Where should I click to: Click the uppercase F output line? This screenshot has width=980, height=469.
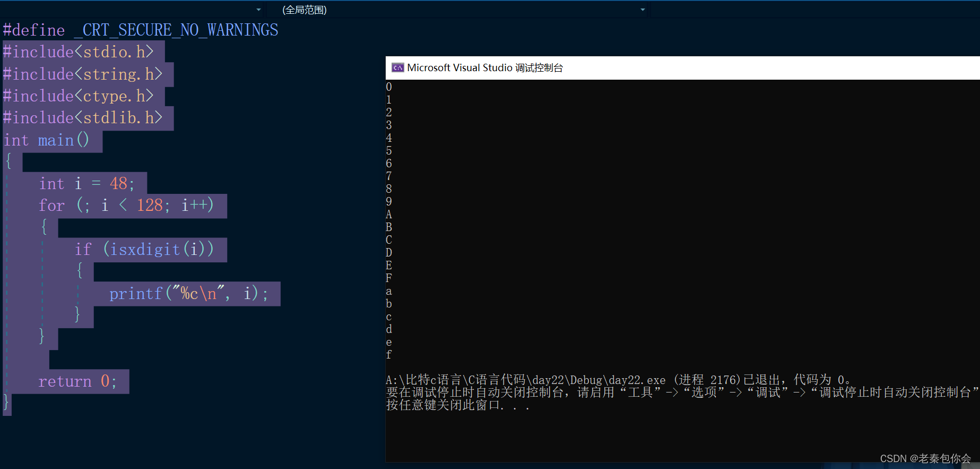(389, 278)
